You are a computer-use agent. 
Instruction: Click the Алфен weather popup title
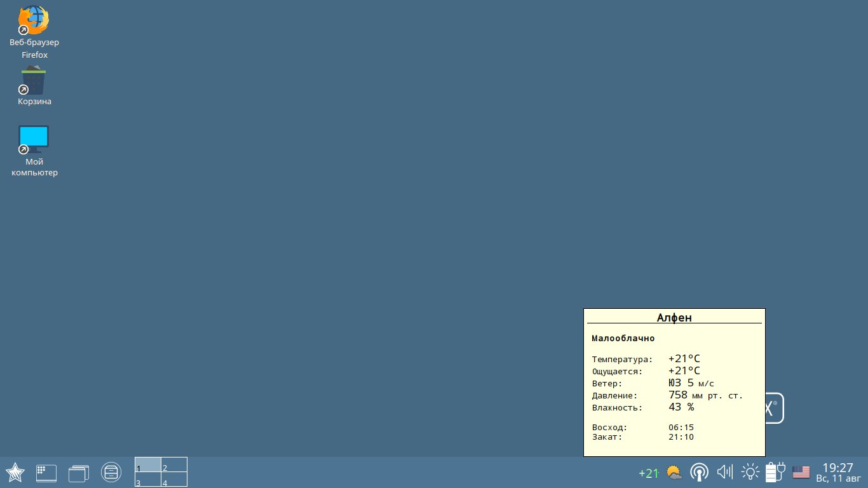click(674, 317)
